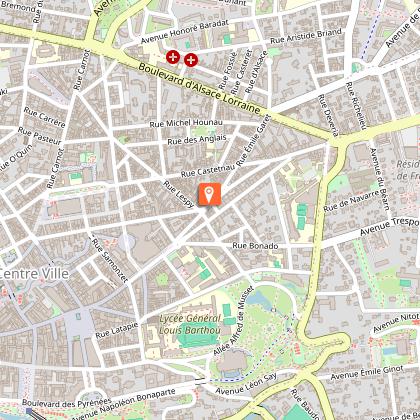Click the Boulevard d'Alsace Lorraine label
Viewport: 420px width, 420px height.
click(x=199, y=89)
